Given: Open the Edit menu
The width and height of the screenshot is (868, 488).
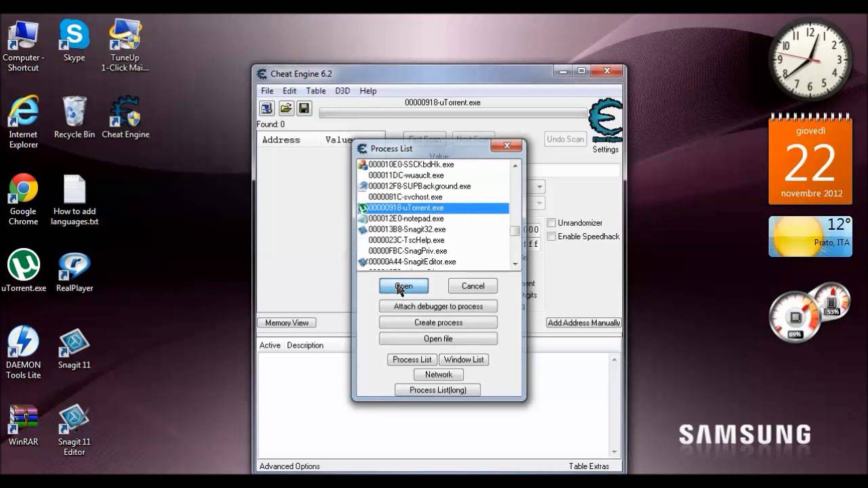Looking at the screenshot, I should tap(290, 91).
